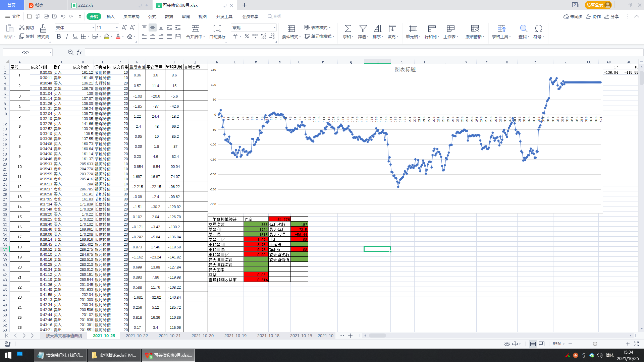Toggle Underline formatting
644x362 pixels.
point(75,36)
